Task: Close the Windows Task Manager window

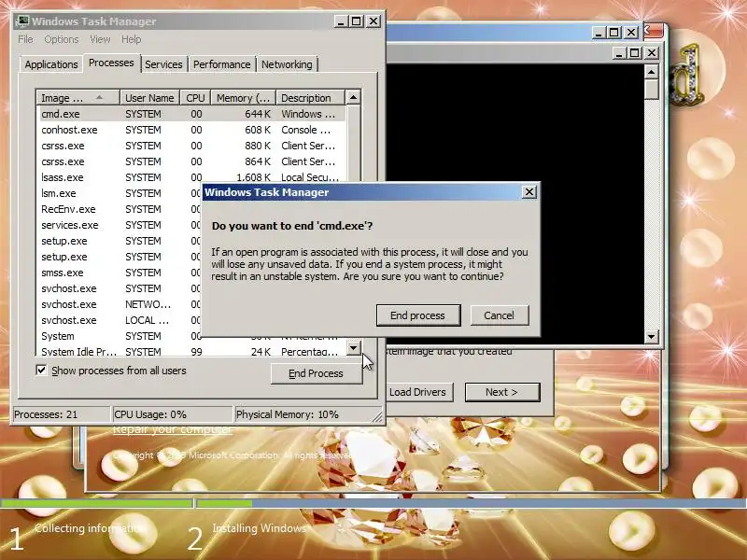Action: pyautogui.click(x=373, y=21)
